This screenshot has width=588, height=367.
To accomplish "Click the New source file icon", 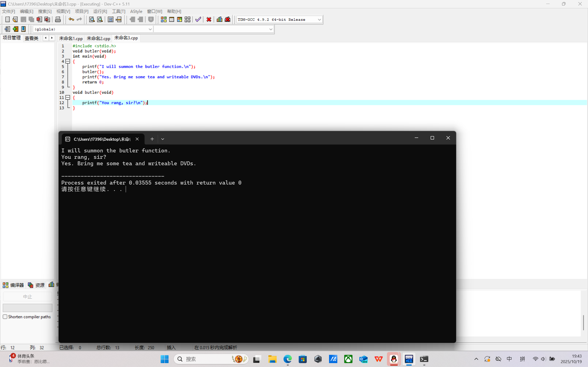I will coord(7,20).
